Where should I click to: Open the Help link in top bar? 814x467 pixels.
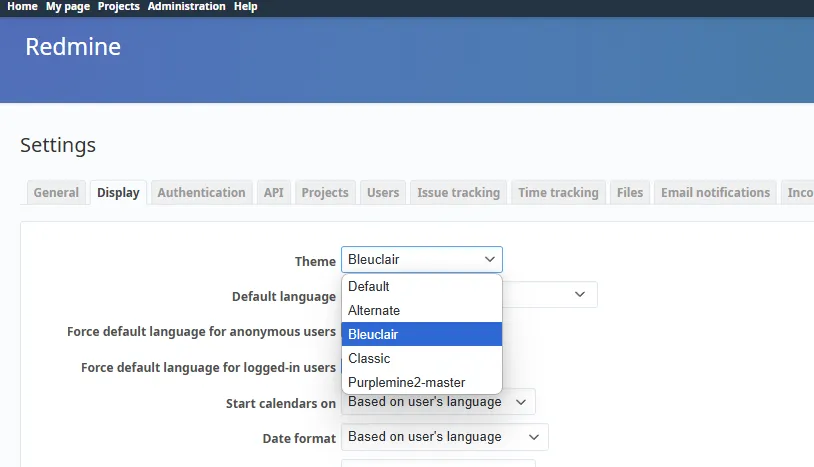(x=245, y=6)
